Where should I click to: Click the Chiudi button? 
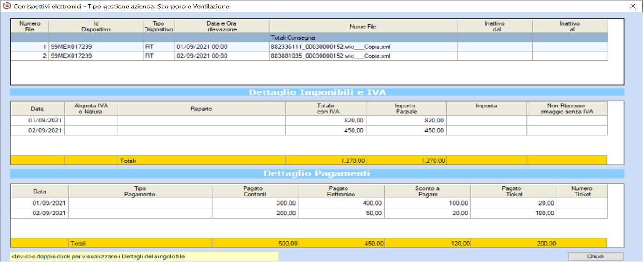tap(596, 256)
